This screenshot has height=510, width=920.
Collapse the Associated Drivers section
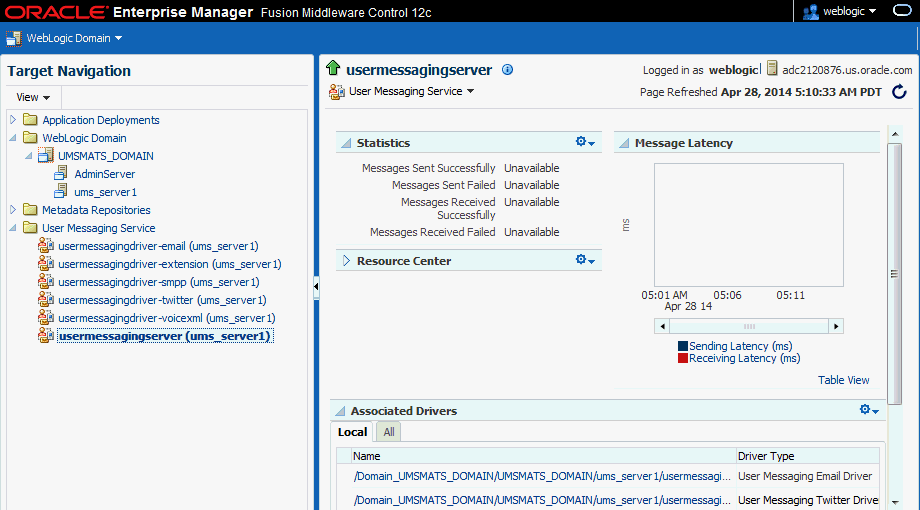[x=340, y=411]
